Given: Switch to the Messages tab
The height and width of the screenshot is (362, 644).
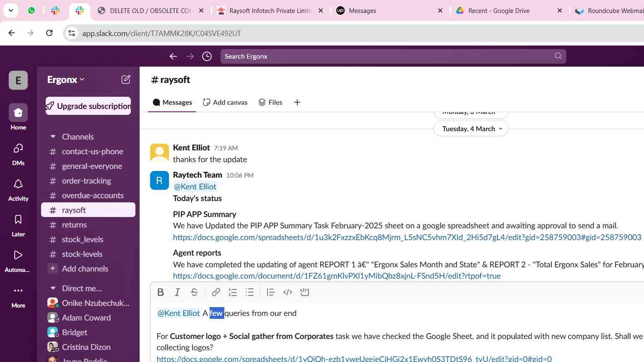Looking at the screenshot, I should 172,102.
